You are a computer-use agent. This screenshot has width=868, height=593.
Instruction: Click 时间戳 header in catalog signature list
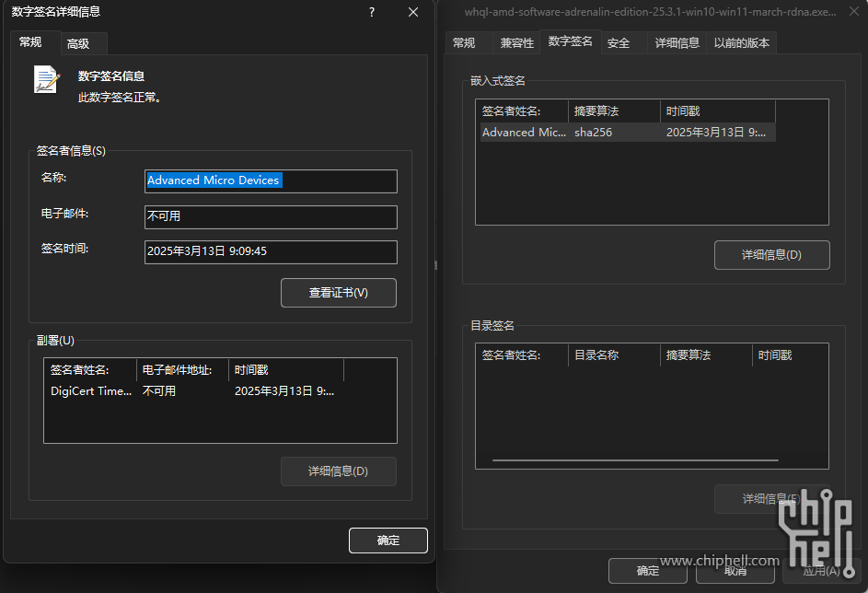point(790,355)
